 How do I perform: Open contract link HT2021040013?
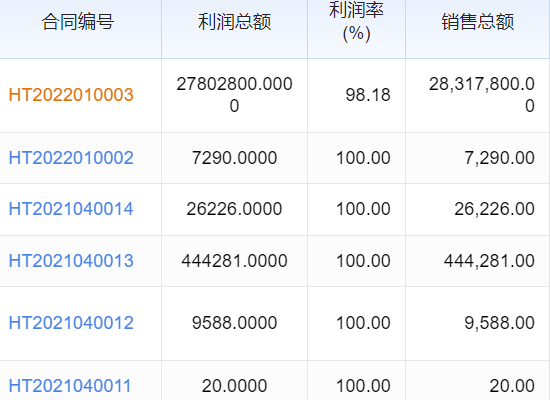point(71,261)
